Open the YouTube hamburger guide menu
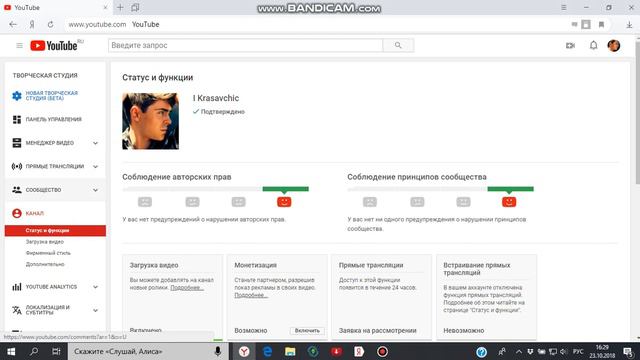This screenshot has width=640, height=360. (19, 45)
